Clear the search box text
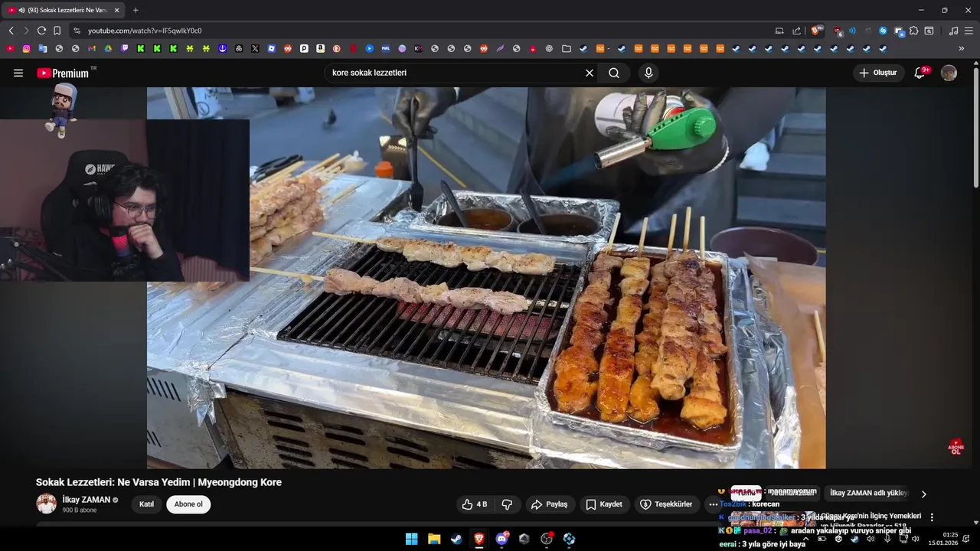 [x=590, y=73]
